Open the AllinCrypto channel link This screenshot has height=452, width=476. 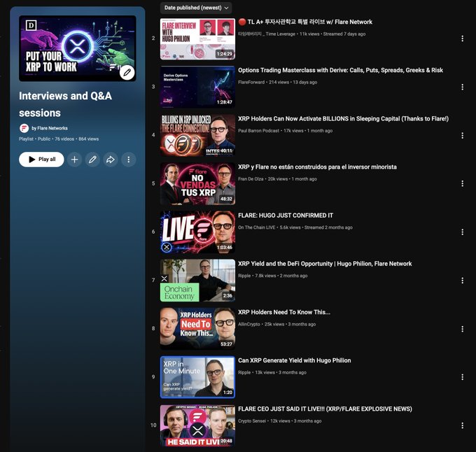coord(249,324)
